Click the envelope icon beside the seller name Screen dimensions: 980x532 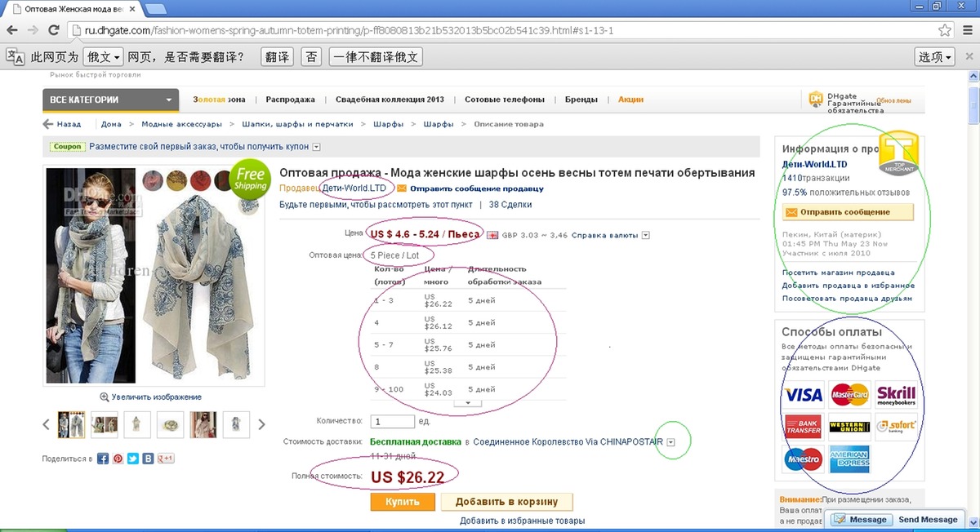402,188
